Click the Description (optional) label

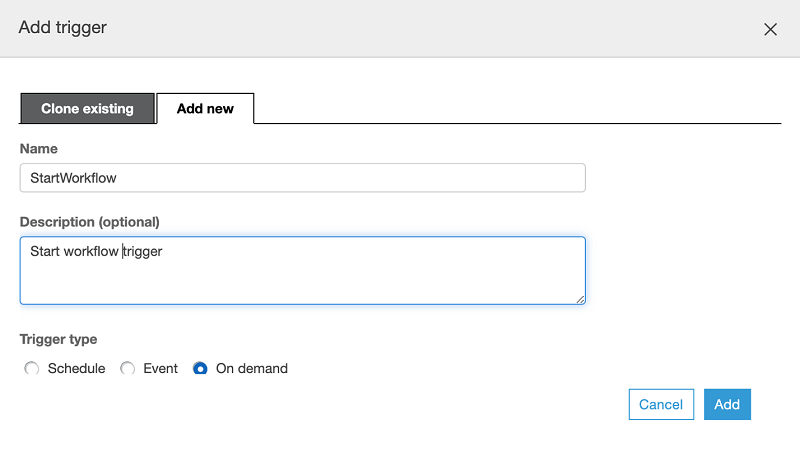click(89, 222)
